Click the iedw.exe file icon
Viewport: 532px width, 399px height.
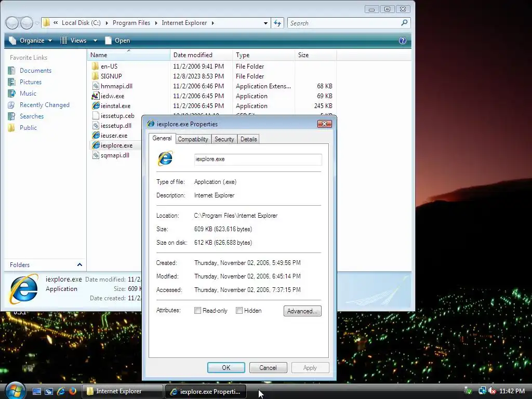pyautogui.click(x=96, y=96)
